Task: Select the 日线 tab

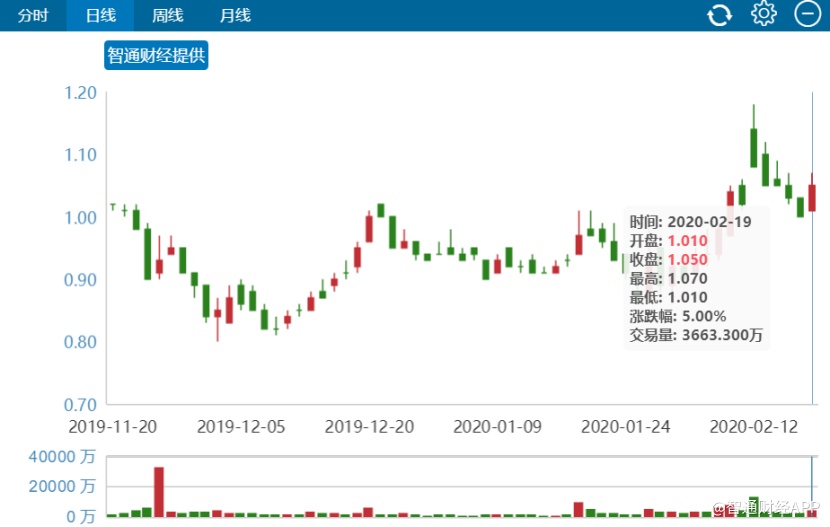Action: [x=100, y=15]
